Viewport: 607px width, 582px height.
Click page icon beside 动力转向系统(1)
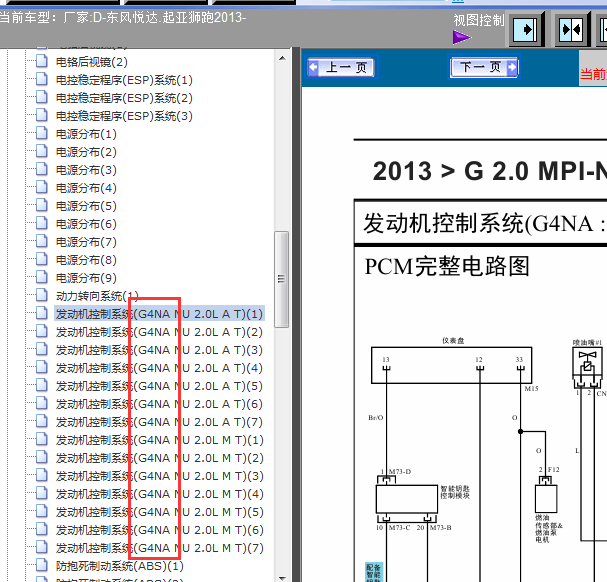coord(41,295)
